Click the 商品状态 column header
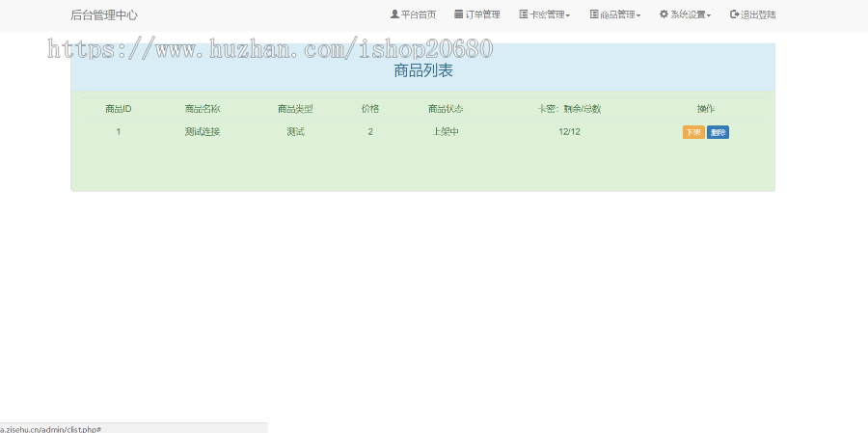The image size is (868, 433). point(446,109)
